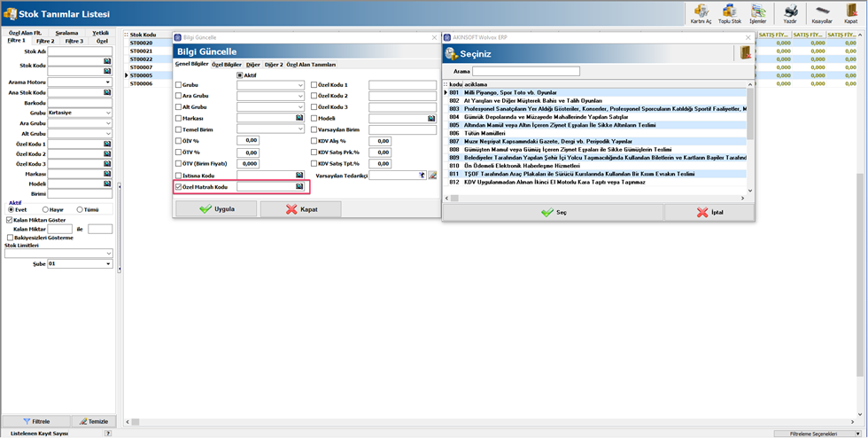This screenshot has height=438, width=868.
Task: Uncheck the Özel Matrah Kodu checkbox
Action: (179, 188)
